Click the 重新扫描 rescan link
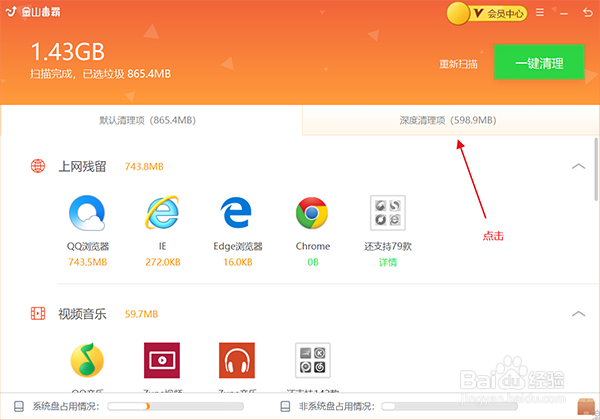The width and height of the screenshot is (600, 420). click(x=458, y=63)
